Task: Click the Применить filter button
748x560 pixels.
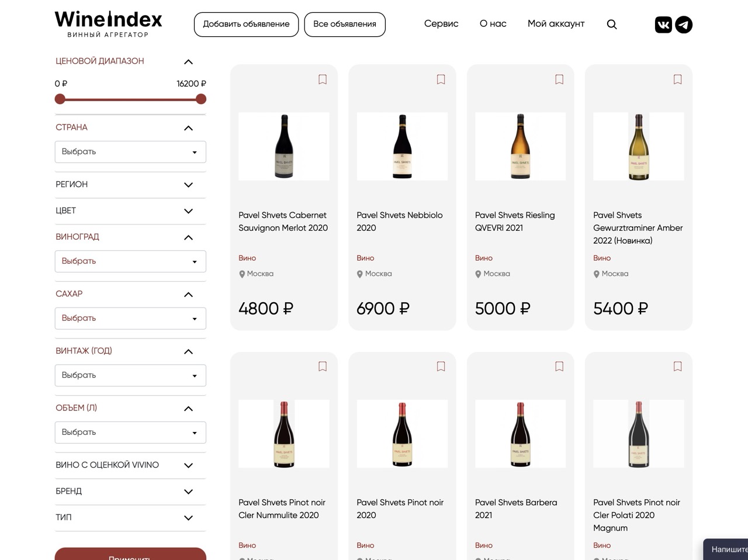Action: [130, 554]
